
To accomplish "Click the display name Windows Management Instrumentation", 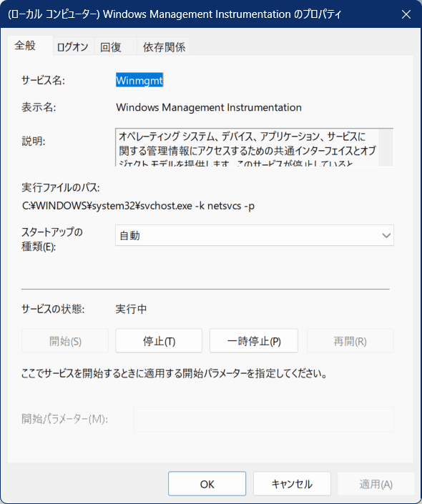I will [209, 107].
